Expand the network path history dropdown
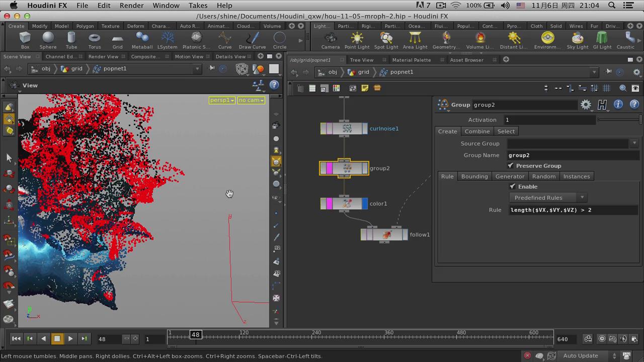 [594, 72]
